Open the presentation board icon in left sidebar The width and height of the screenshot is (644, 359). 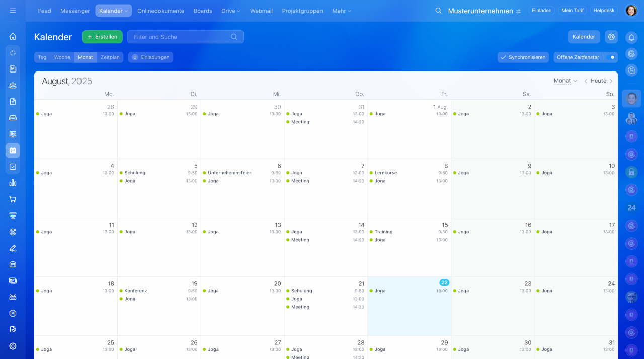13,134
